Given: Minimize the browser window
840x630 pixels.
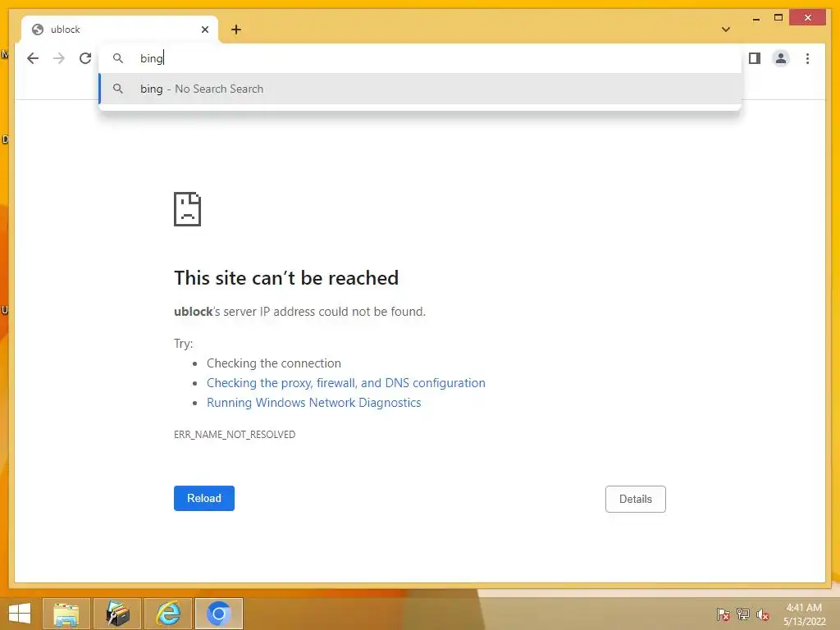Looking at the screenshot, I should (756, 18).
